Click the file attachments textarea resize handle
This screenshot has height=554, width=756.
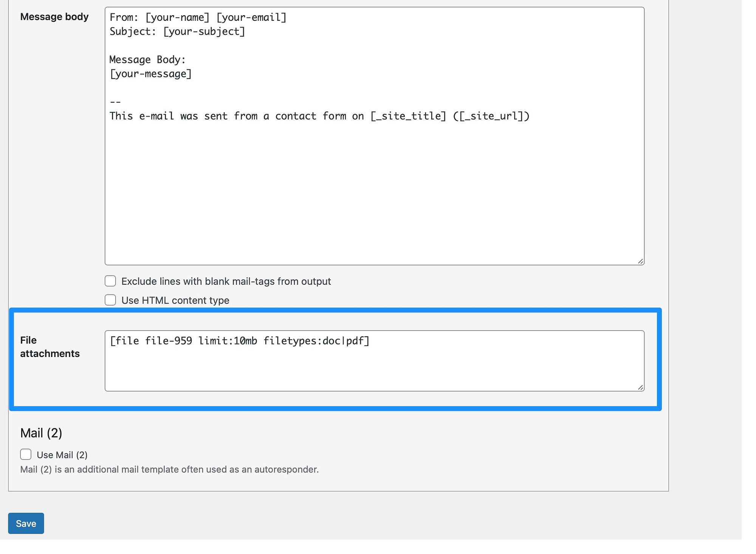pos(640,387)
